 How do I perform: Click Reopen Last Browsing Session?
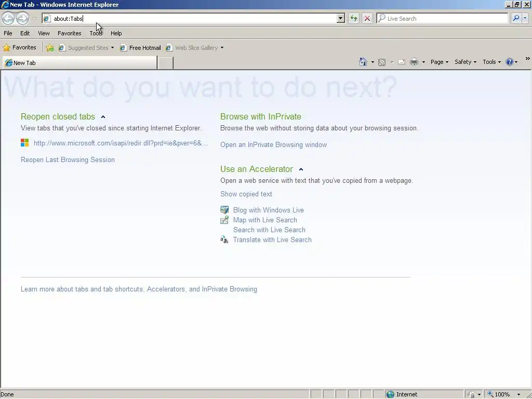point(68,160)
